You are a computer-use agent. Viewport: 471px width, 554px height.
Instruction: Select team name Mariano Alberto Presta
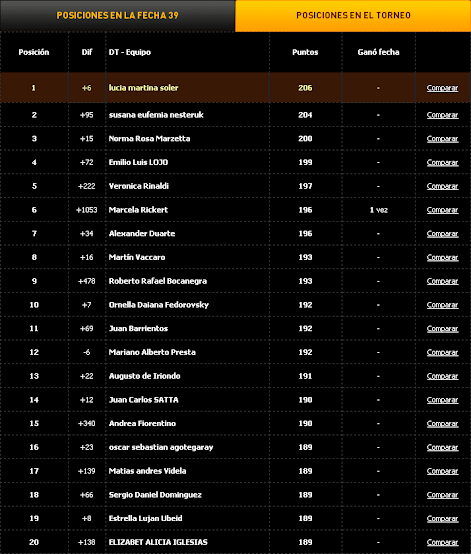152,352
